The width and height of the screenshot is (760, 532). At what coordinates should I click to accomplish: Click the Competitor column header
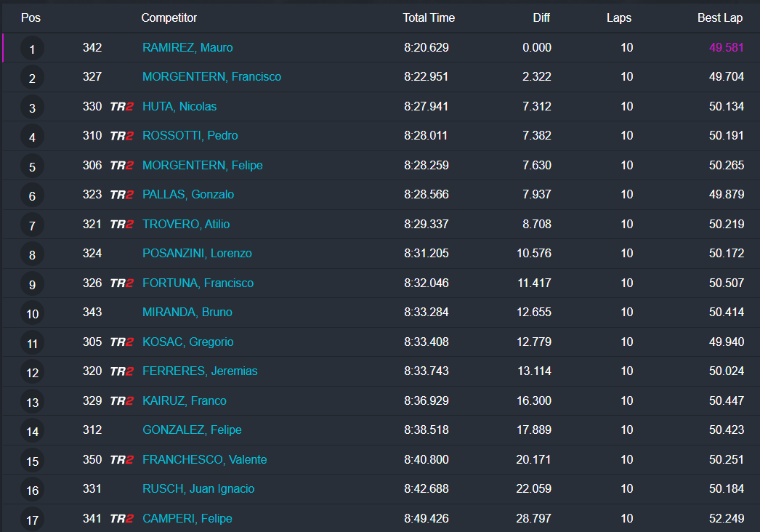coord(169,18)
